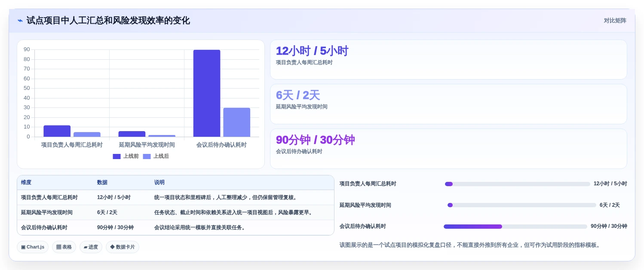Screen dimensions: 644x270
Task: Click the 表格 tag chip
Action: coord(64,247)
